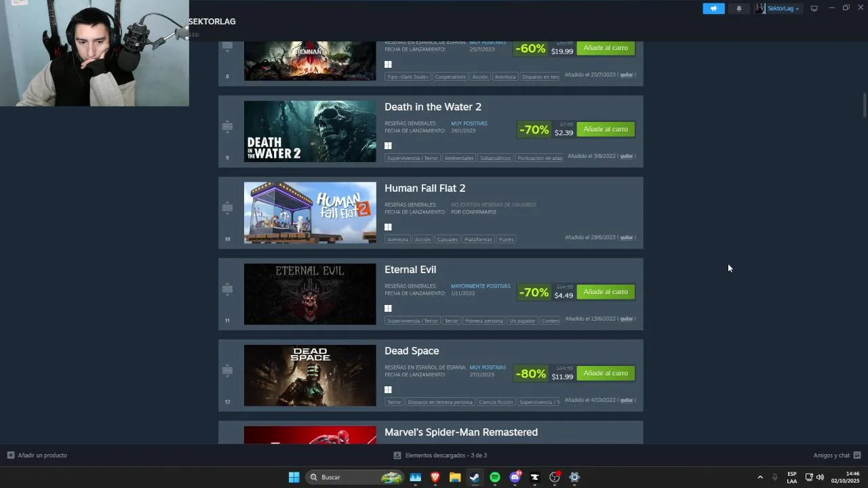Remove Human Fall Flat 2 from wishlist
This screenshot has width=868, height=488.
(x=627, y=237)
